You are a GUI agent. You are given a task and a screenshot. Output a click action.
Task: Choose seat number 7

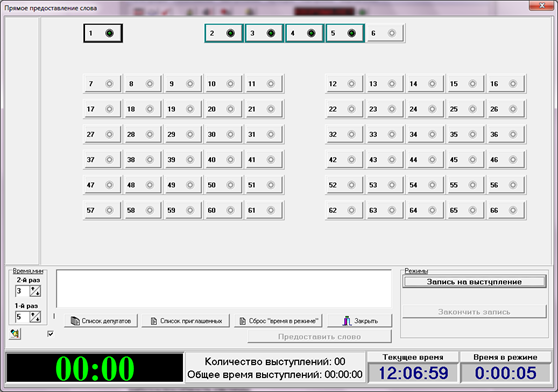pos(102,84)
